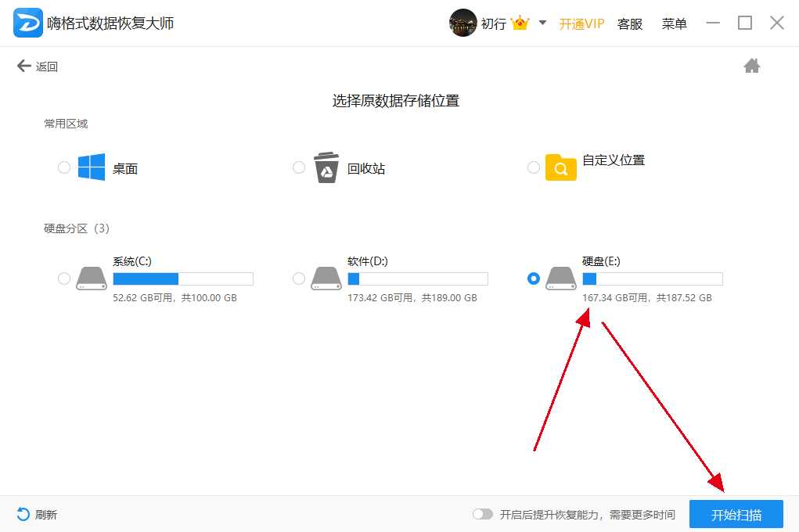Open the 菜单 menu
The image size is (799, 532).
click(674, 24)
